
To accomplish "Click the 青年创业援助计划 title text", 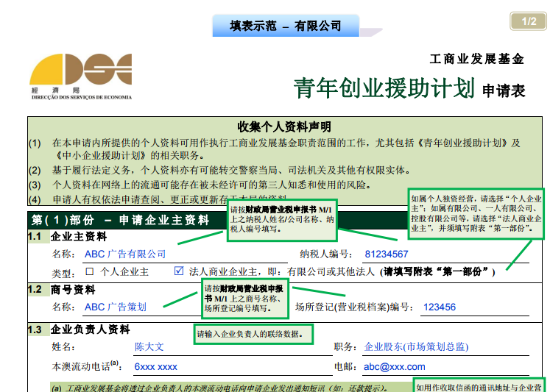I will coord(384,88).
